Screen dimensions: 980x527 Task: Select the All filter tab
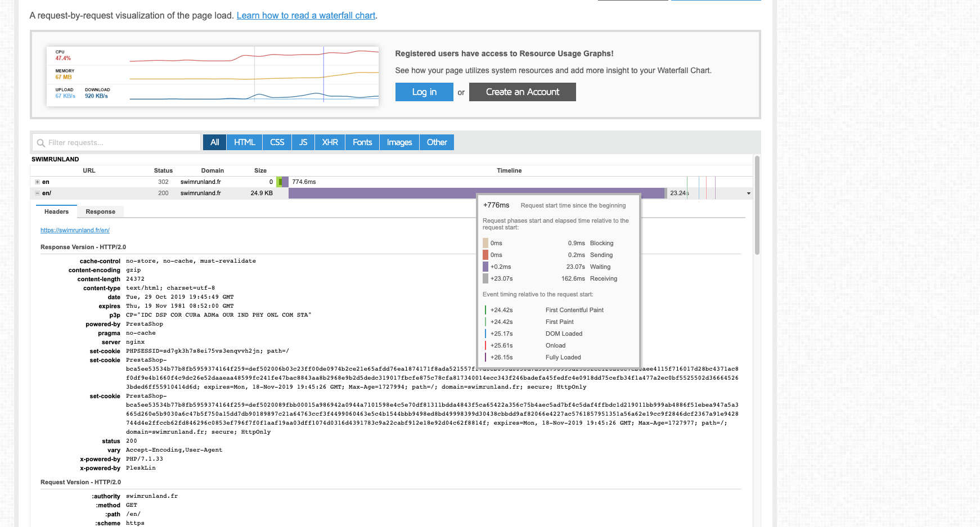click(x=214, y=142)
